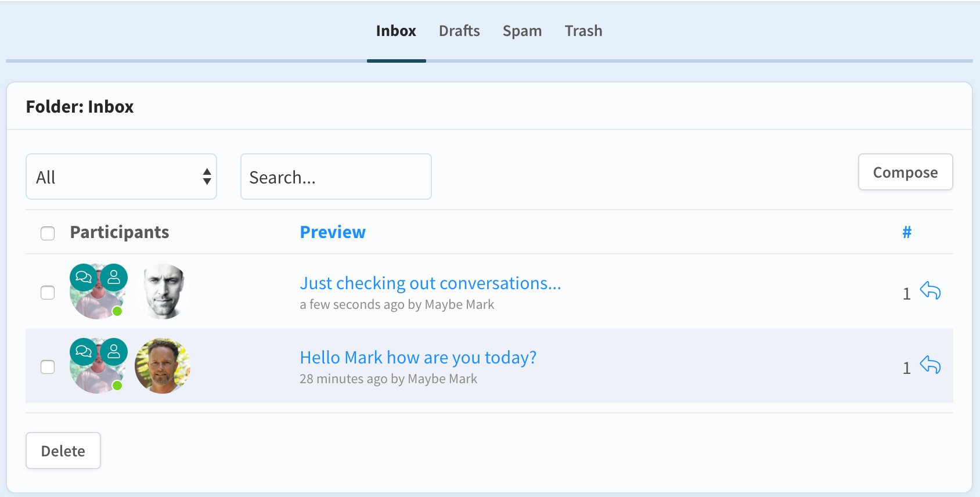
Task: Go to the Trash tab
Action: click(583, 31)
